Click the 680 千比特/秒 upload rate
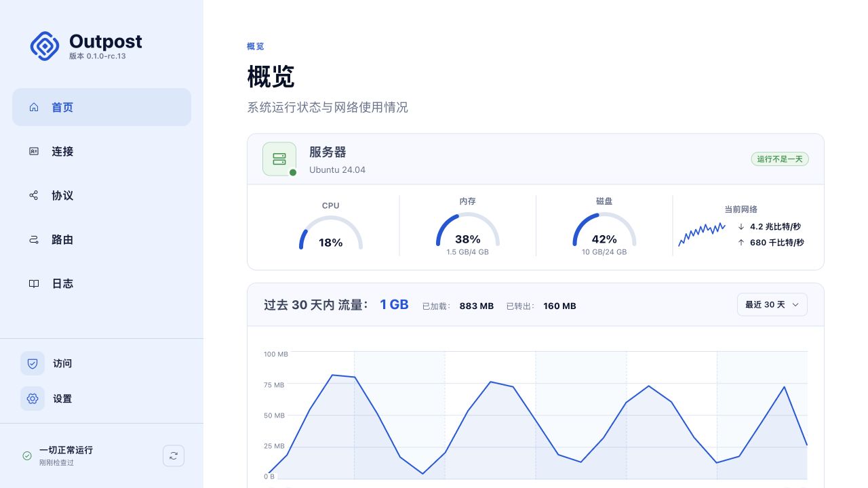The width and height of the screenshot is (868, 488). click(777, 242)
